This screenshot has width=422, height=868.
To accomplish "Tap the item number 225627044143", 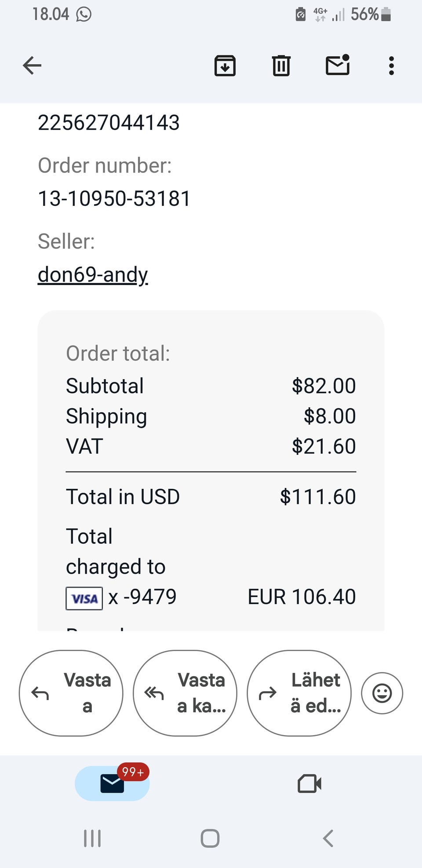I will tap(109, 123).
